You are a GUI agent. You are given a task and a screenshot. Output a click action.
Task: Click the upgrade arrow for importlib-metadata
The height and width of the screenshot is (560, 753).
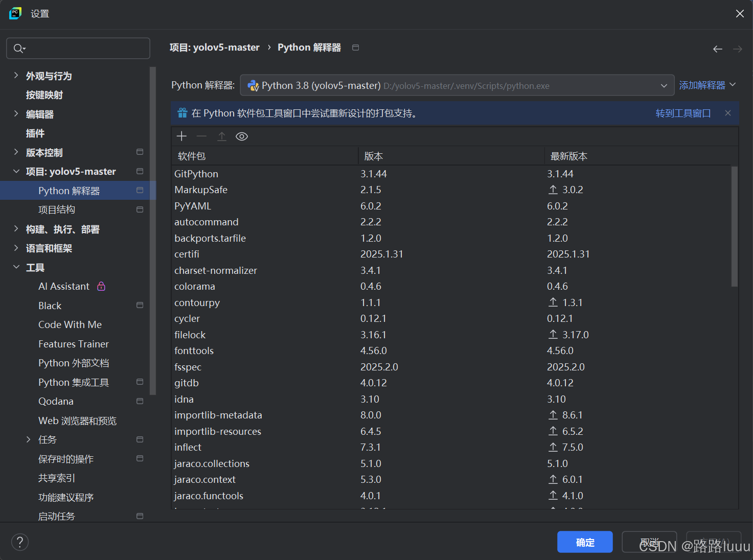(x=553, y=415)
